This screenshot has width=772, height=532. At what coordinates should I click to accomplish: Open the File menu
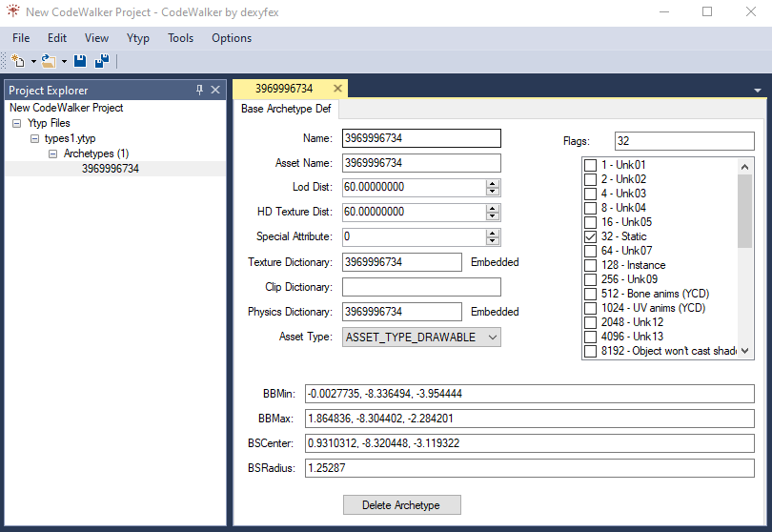pyautogui.click(x=21, y=38)
